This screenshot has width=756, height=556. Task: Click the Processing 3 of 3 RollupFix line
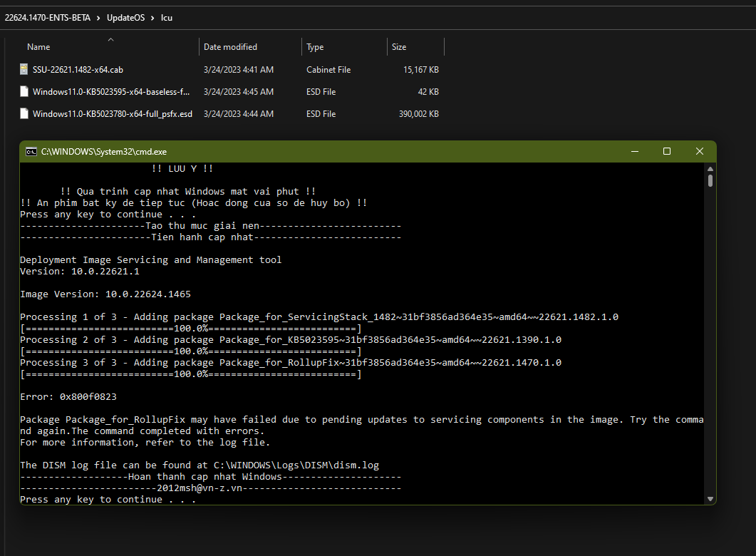(290, 363)
